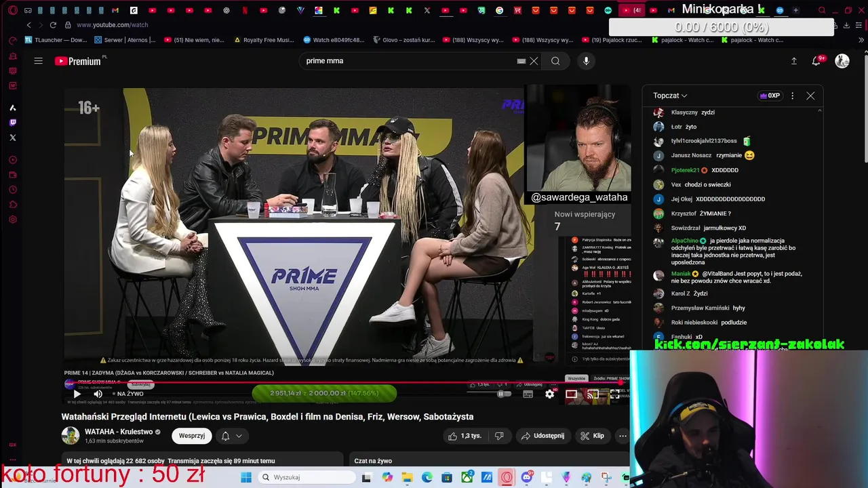
Task: Start voice search with the microphone icon
Action: click(587, 61)
